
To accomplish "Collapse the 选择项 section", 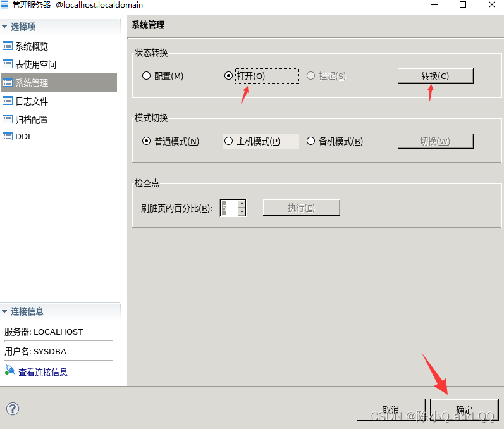I will [x=4, y=27].
